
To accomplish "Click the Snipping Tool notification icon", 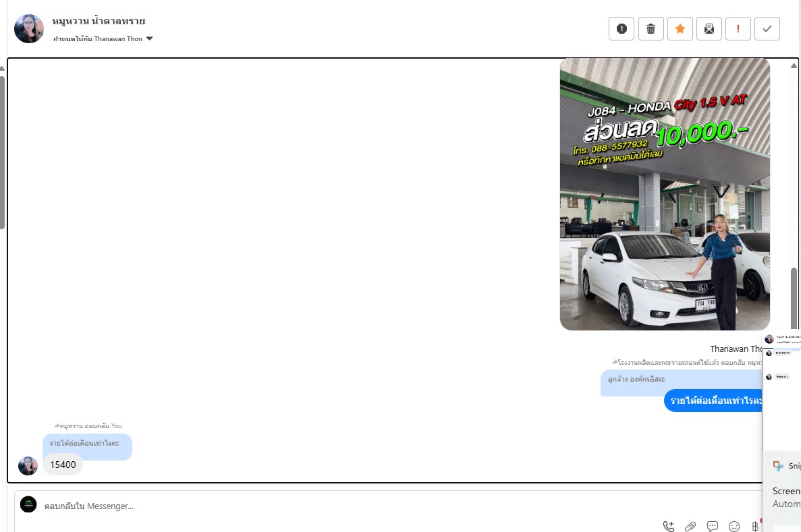I will coord(778,466).
